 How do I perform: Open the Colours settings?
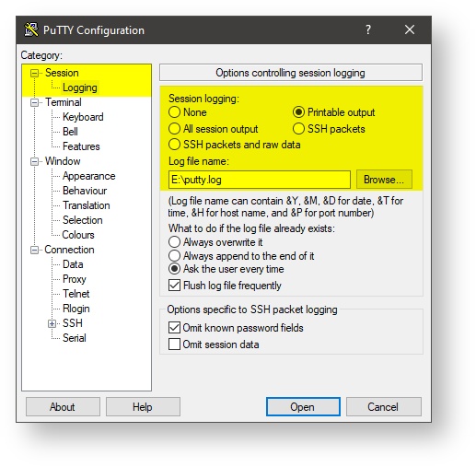[x=78, y=235]
